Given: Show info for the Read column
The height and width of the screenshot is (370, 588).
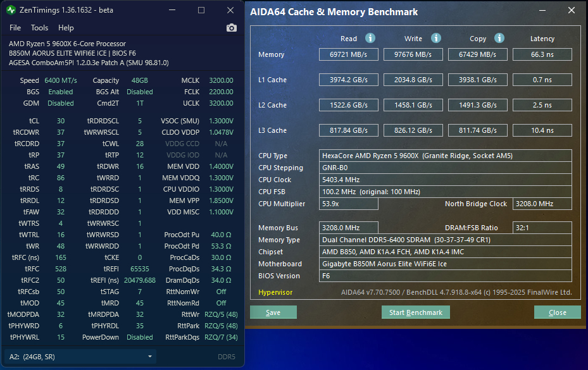Looking at the screenshot, I should coord(370,38).
